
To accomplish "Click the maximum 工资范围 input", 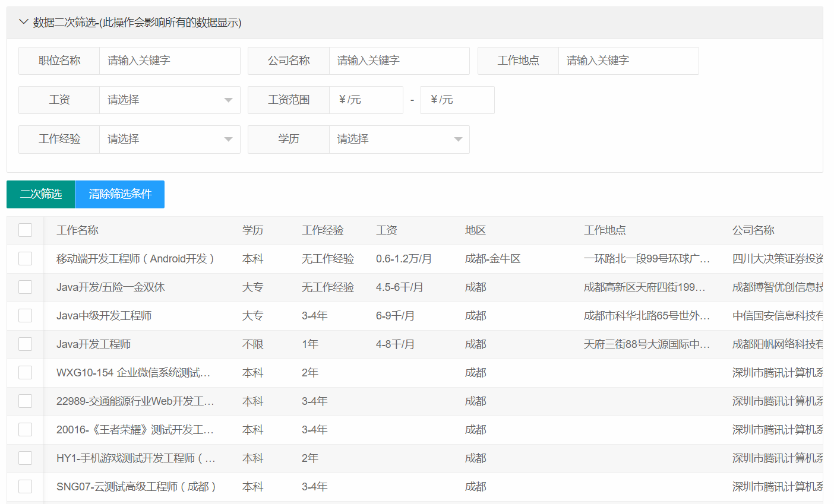I will [x=457, y=100].
